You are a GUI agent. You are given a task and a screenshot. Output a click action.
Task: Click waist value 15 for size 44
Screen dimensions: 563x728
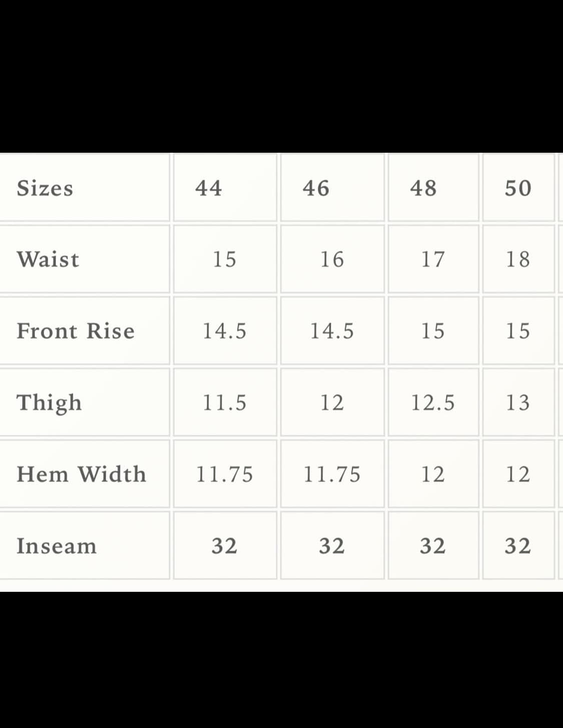(x=225, y=259)
